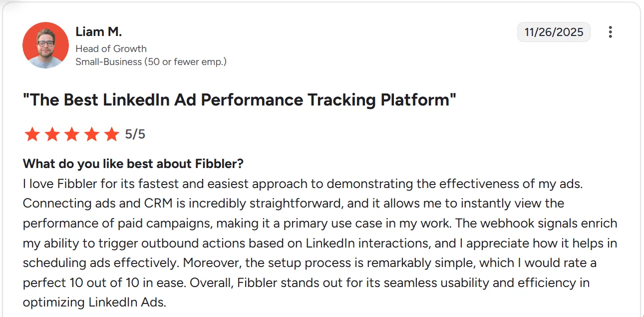The height and width of the screenshot is (317, 644).
Task: Click the fifth rating star
Action: point(111,134)
